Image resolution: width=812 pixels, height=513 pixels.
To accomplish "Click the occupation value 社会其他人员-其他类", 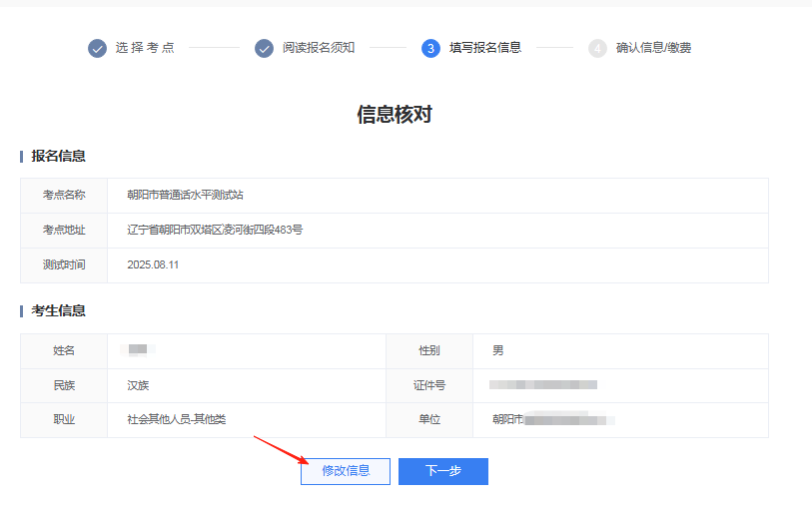I will (176, 419).
